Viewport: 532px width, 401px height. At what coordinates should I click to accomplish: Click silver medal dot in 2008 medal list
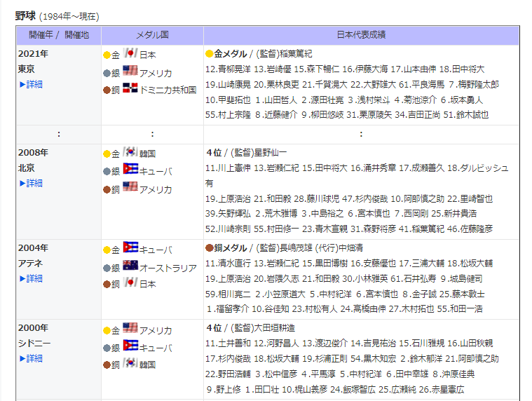(107, 171)
